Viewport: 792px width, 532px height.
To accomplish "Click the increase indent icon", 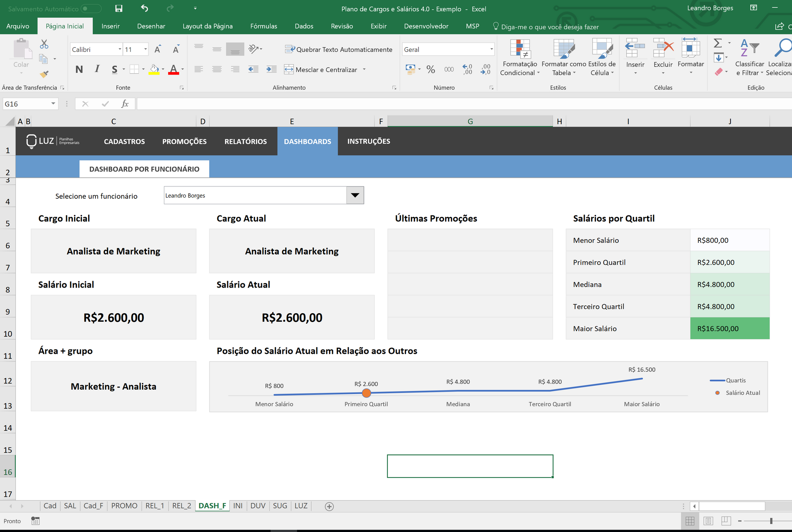I will tap(271, 69).
